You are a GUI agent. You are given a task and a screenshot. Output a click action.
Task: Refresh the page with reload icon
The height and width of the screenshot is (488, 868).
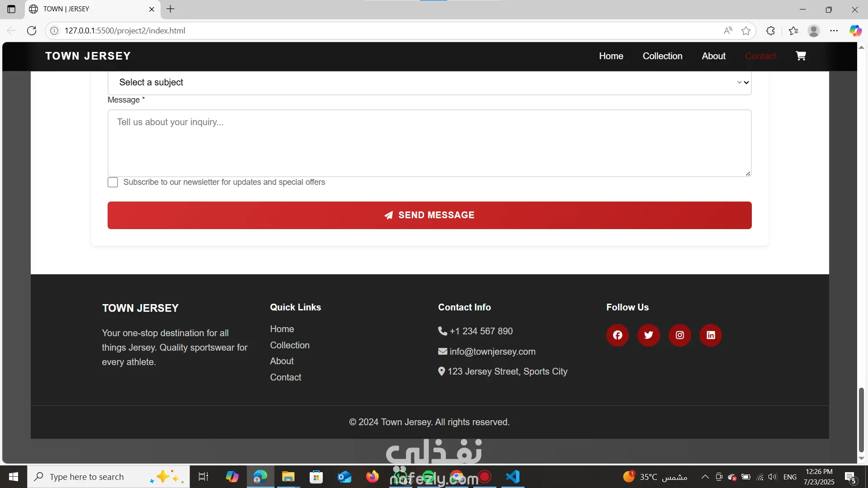coord(32,31)
